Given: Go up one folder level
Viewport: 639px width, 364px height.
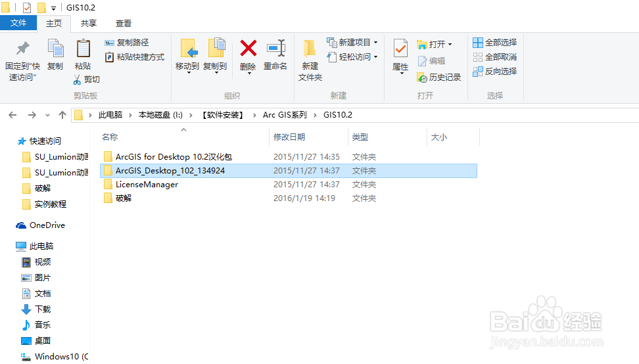Looking at the screenshot, I should click(62, 115).
